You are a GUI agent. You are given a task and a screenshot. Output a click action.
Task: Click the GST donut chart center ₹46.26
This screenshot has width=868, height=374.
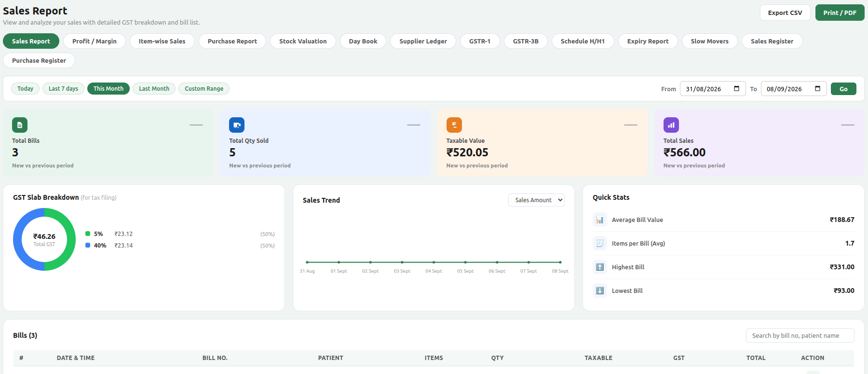point(44,236)
